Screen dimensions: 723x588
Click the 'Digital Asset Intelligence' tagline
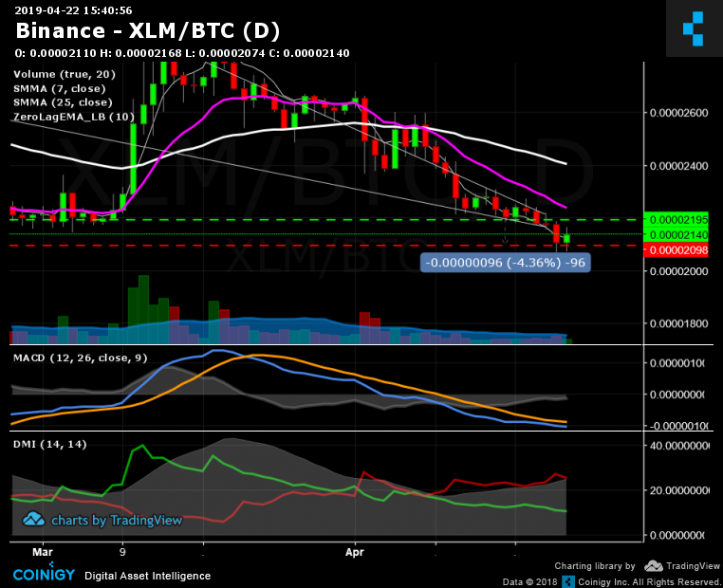(148, 576)
